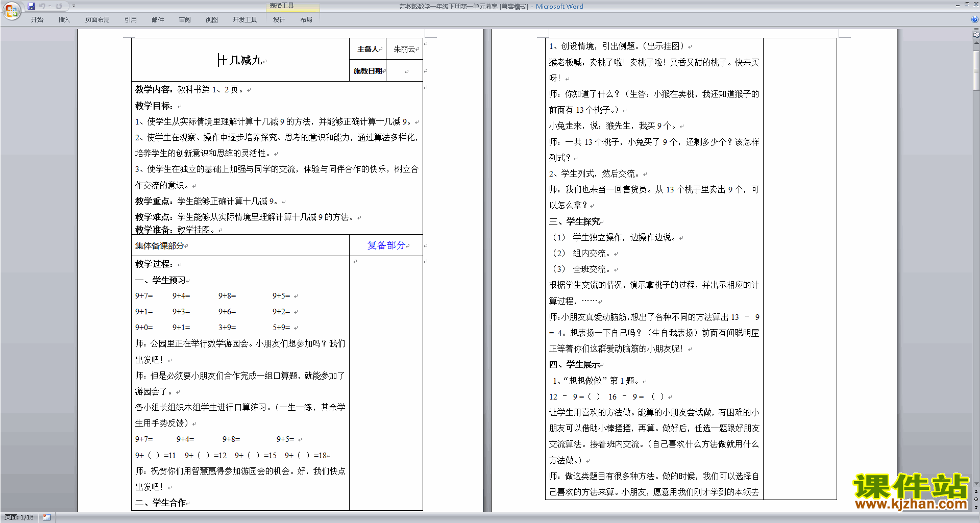
Task: Click the equation 9+0= in the preview exercises
Action: click(144, 328)
